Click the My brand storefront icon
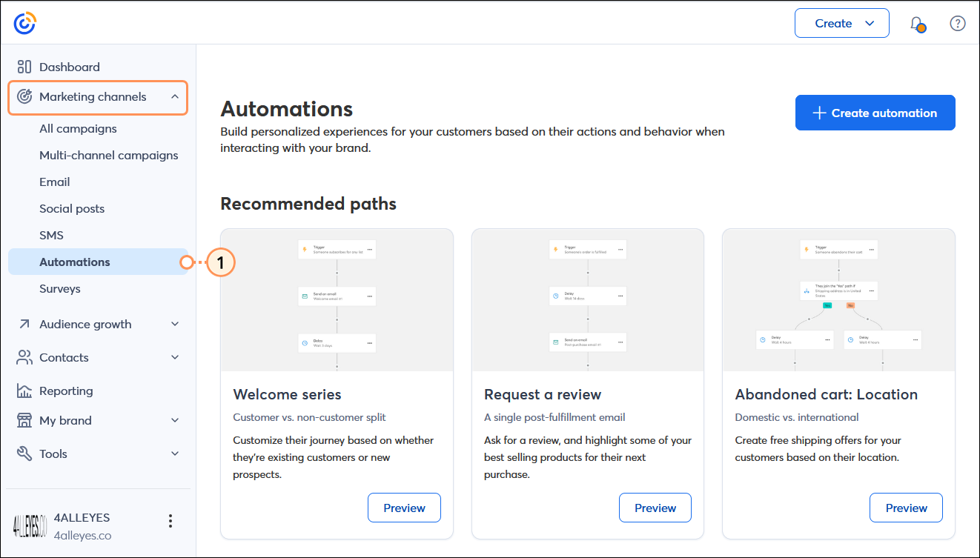Image resolution: width=980 pixels, height=558 pixels. (x=24, y=421)
